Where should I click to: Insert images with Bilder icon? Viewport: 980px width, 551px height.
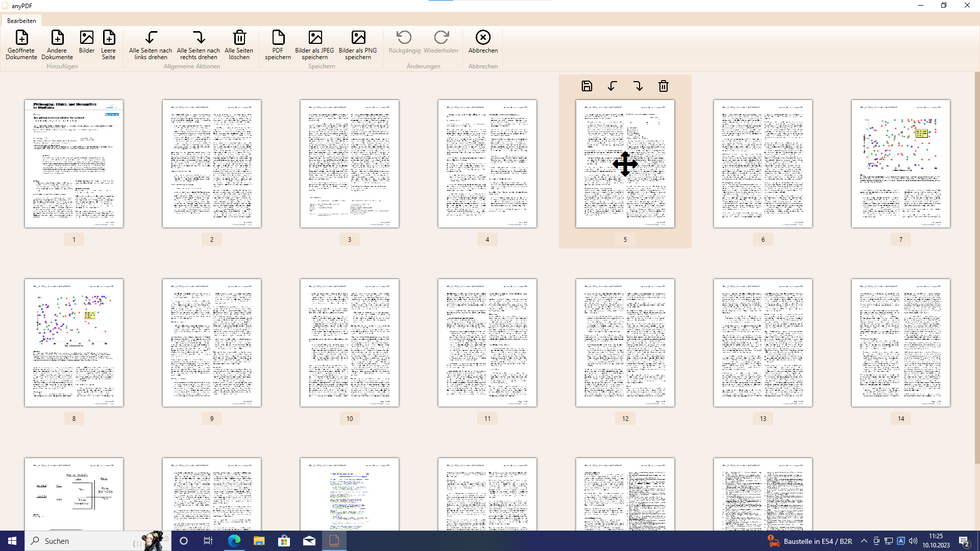(87, 38)
